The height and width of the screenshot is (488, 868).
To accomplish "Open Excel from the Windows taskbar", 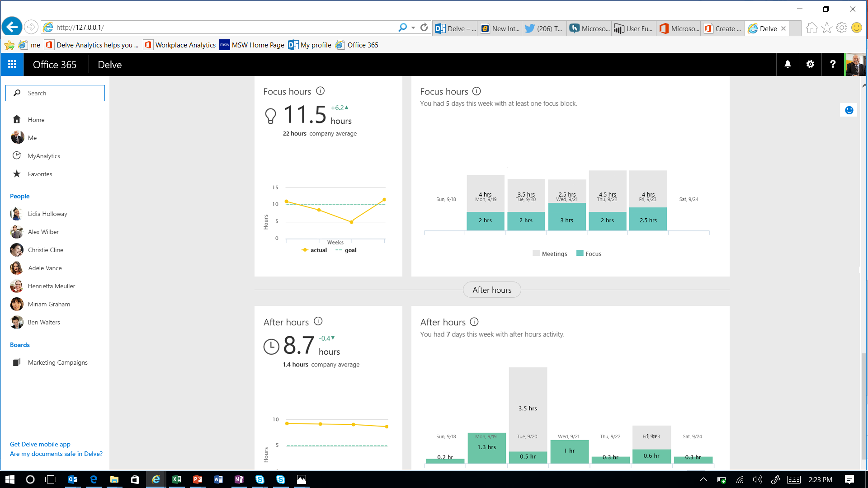I will [x=177, y=479].
